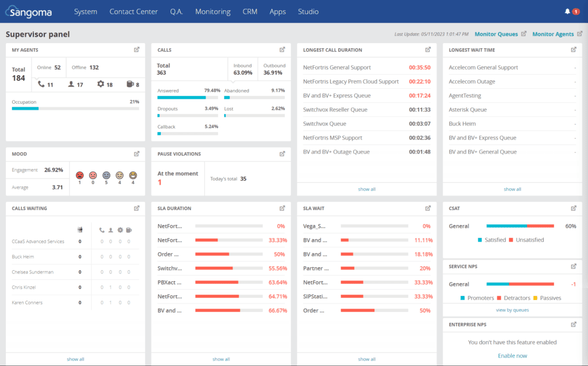
Task: Click the SIPStati... SLA Wait row
Action: (367, 297)
